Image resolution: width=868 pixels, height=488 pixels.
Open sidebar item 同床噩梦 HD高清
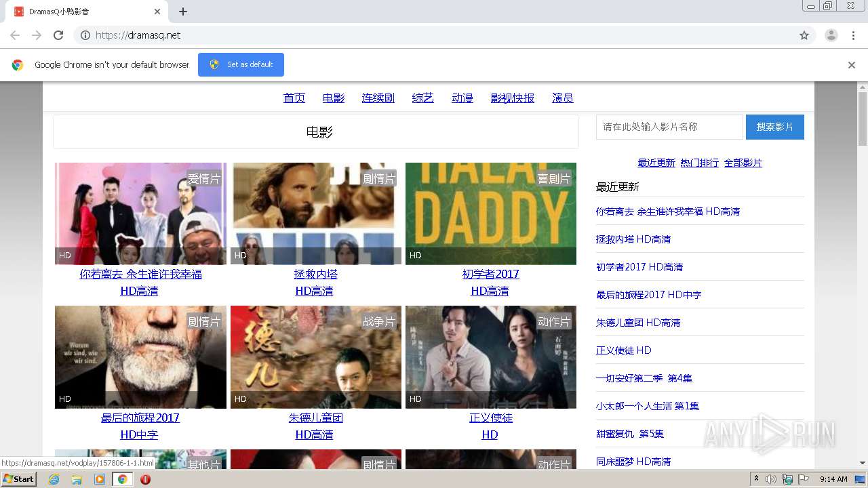click(633, 462)
